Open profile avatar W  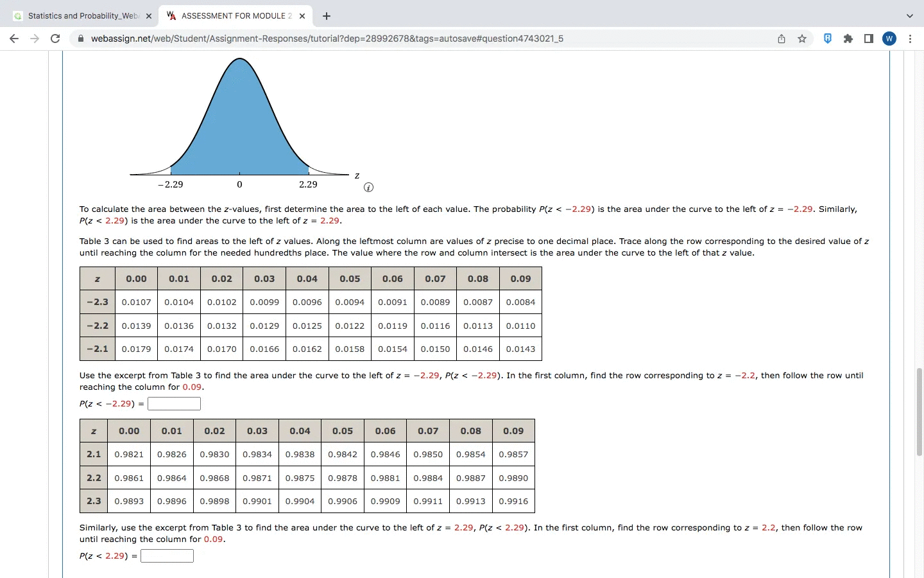pos(889,39)
